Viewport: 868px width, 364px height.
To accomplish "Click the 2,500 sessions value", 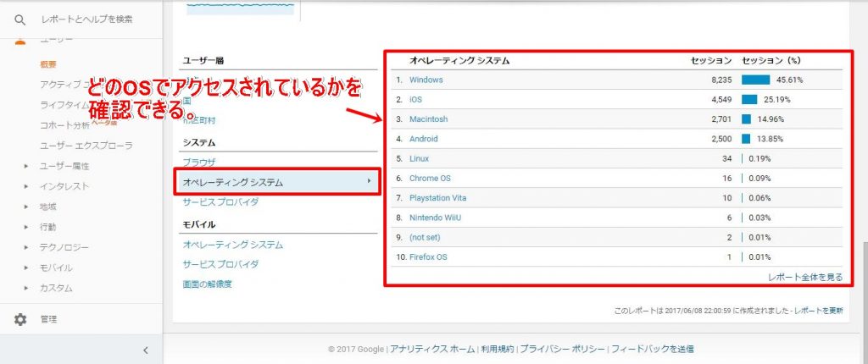I will point(722,139).
